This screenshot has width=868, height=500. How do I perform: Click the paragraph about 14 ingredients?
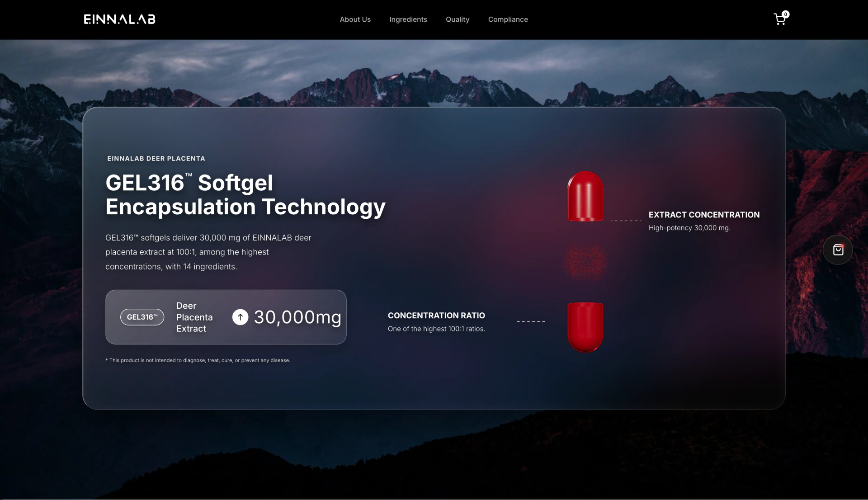click(208, 252)
